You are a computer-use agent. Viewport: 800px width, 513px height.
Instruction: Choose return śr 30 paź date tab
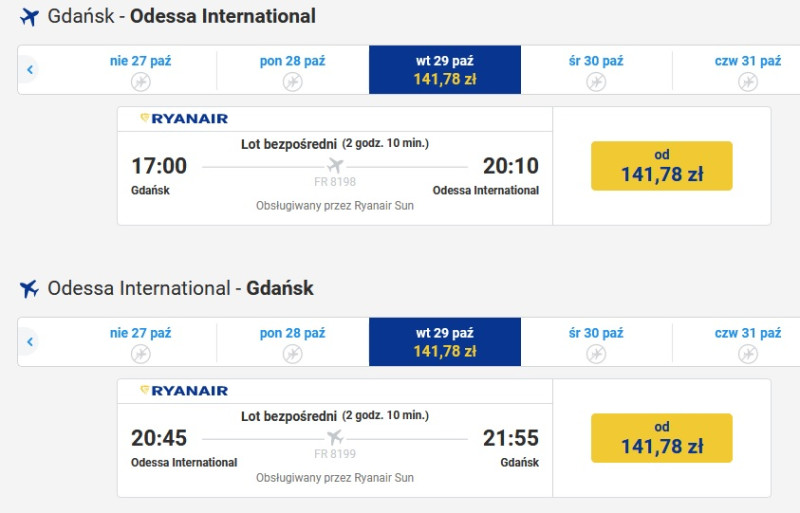click(x=596, y=341)
